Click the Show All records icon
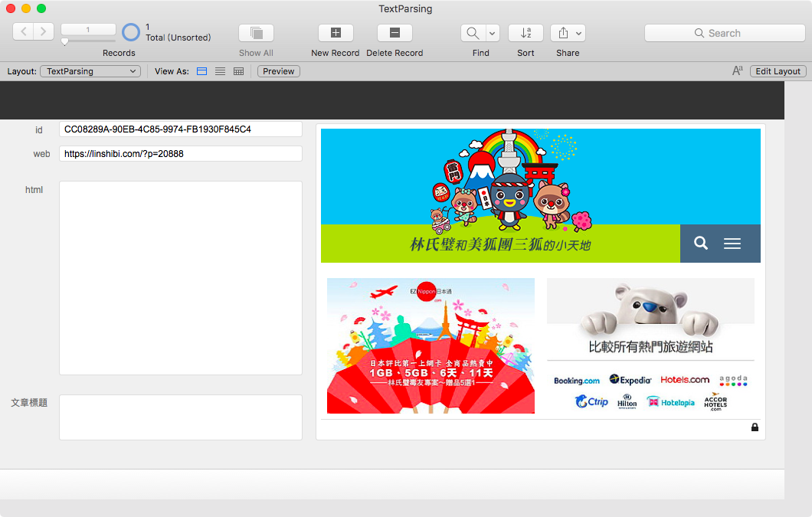This screenshot has width=812, height=517. [x=256, y=33]
